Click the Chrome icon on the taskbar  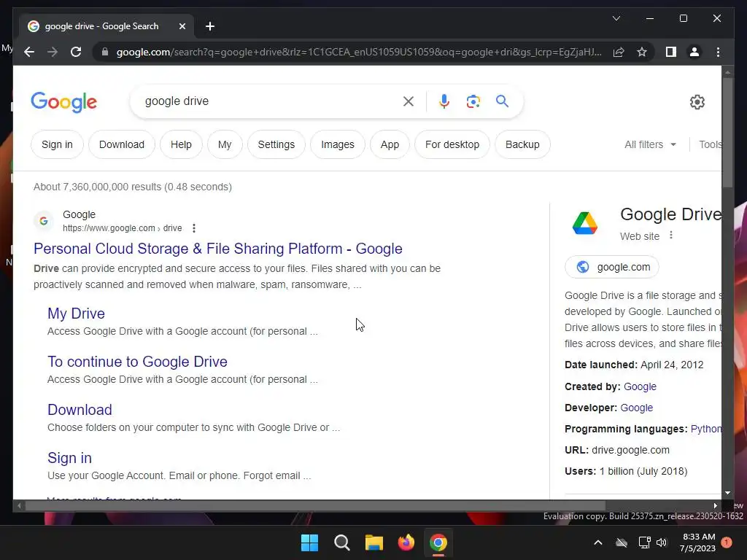tap(438, 542)
